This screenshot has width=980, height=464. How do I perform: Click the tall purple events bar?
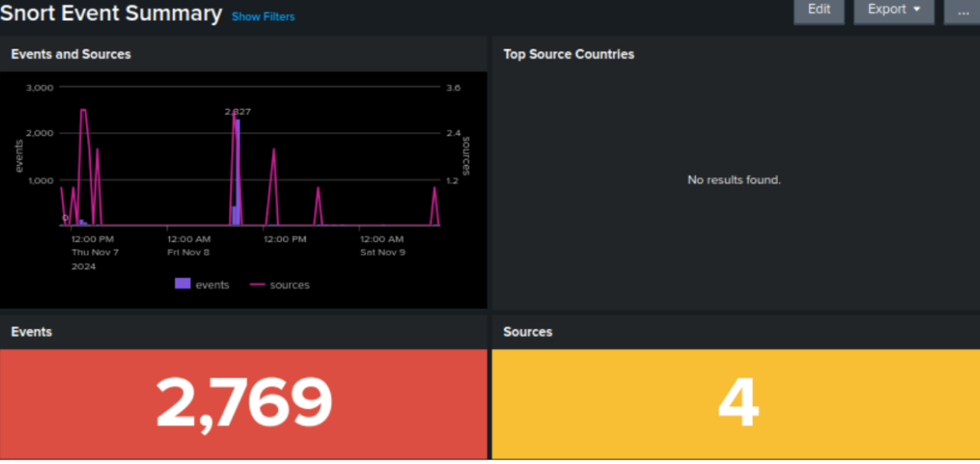237,172
